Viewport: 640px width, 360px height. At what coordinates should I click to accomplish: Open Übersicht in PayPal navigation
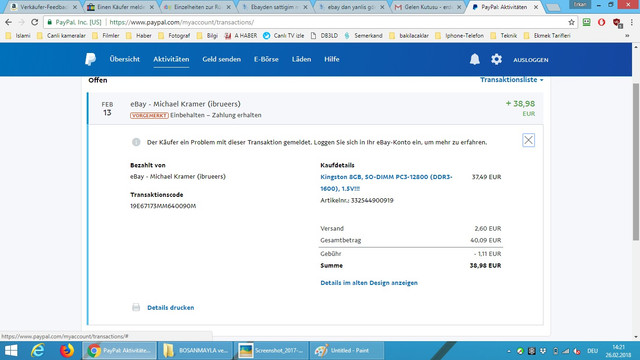tap(124, 59)
